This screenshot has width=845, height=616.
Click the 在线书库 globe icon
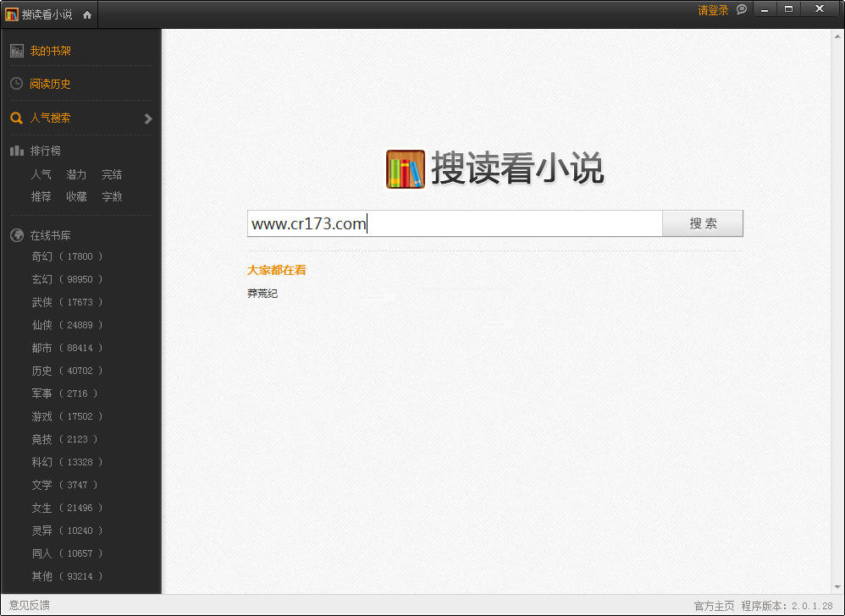[x=17, y=234]
